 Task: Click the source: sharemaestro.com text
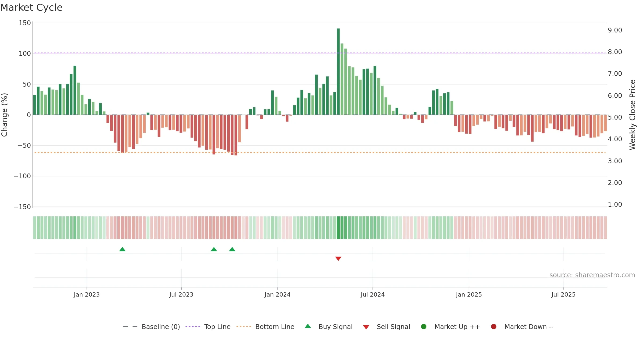[x=592, y=275]
